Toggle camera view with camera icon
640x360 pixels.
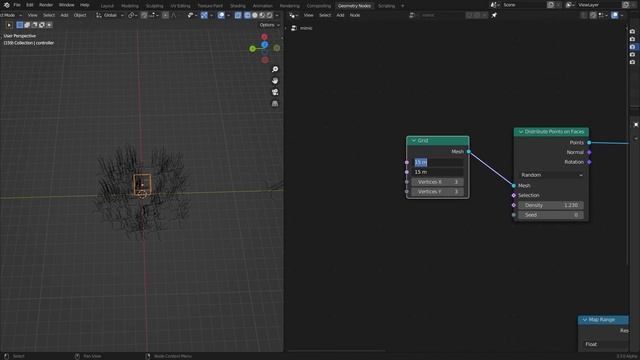tap(275, 92)
